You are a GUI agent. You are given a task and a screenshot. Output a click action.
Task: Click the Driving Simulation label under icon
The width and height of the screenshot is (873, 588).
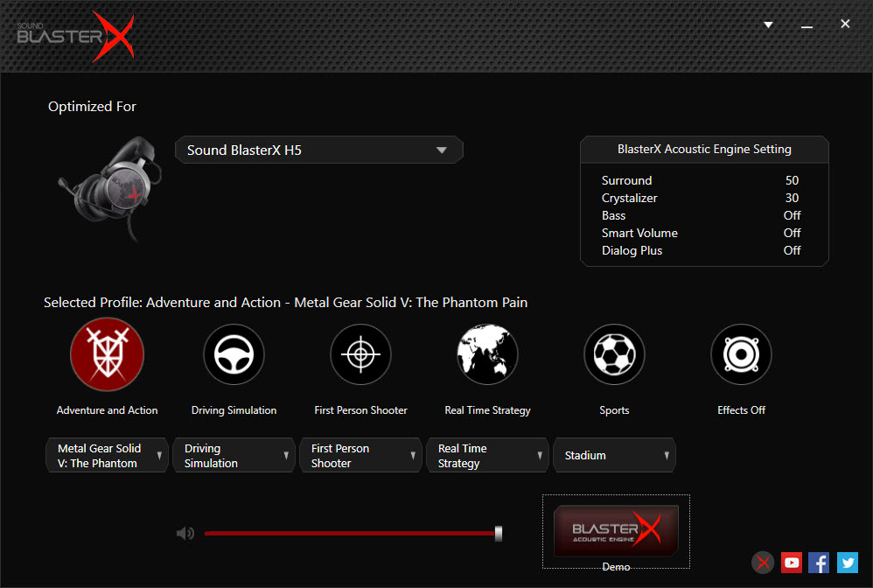234,410
